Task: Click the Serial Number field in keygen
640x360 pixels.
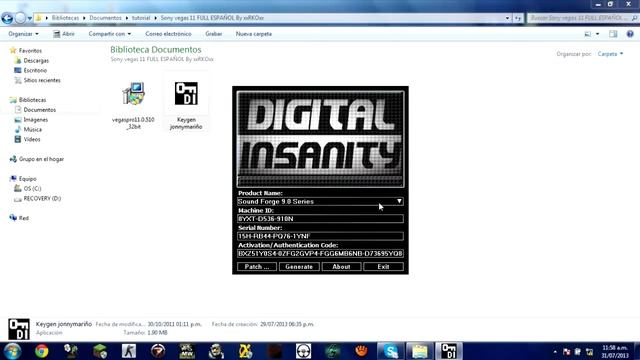Action: click(x=320, y=236)
